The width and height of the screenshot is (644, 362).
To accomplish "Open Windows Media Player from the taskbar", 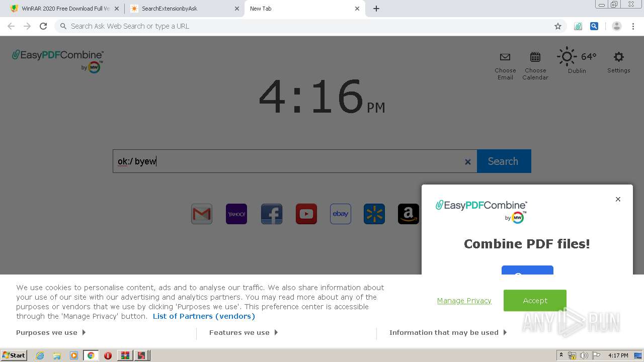I will pyautogui.click(x=74, y=355).
